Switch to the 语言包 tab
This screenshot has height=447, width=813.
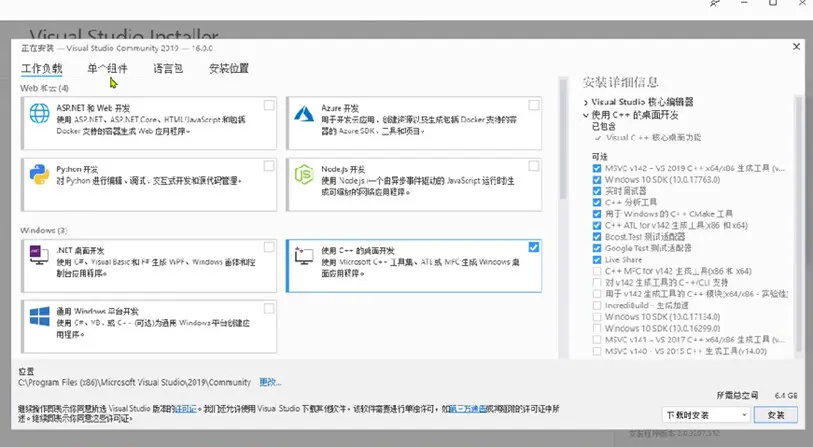click(168, 68)
